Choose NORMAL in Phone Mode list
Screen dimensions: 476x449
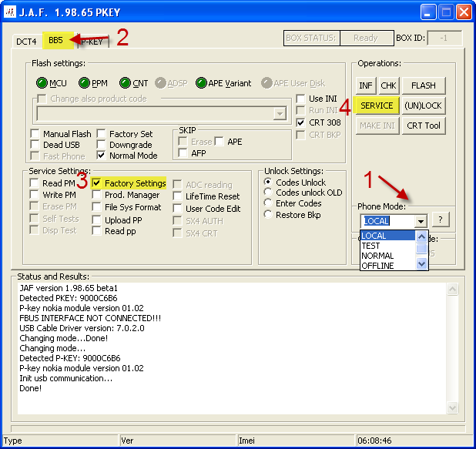tap(387, 256)
